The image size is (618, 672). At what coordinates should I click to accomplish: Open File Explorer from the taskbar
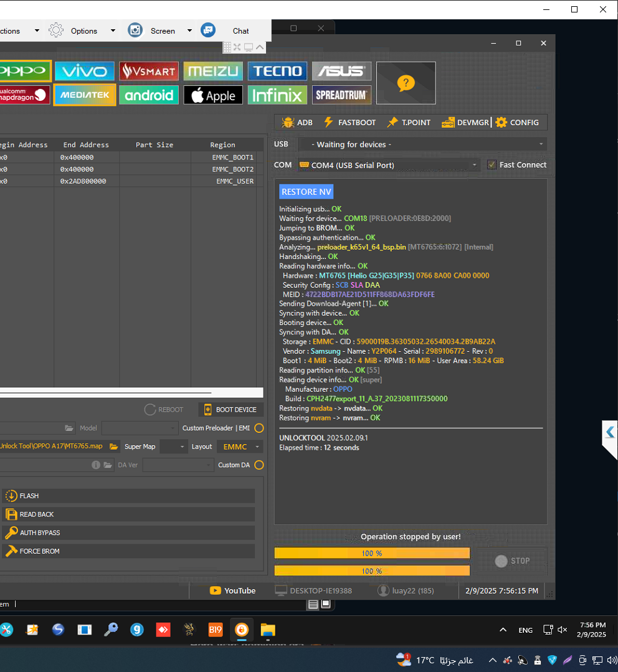(268, 630)
